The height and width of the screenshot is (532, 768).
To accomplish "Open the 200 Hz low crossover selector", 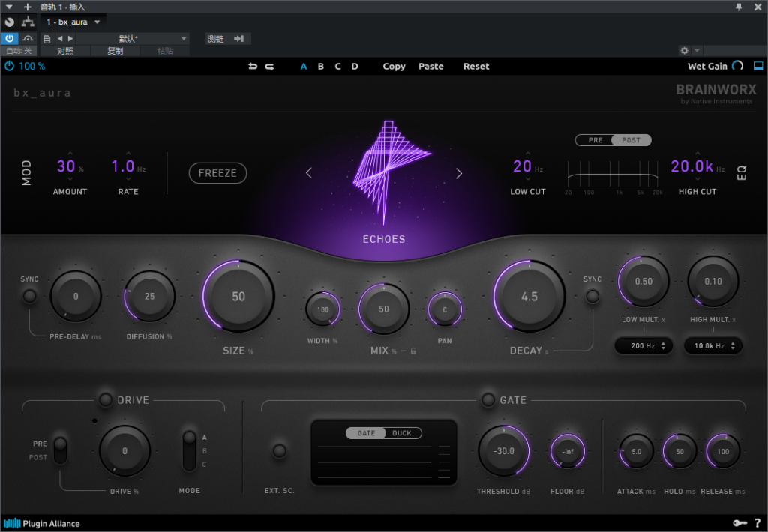I will click(643, 345).
